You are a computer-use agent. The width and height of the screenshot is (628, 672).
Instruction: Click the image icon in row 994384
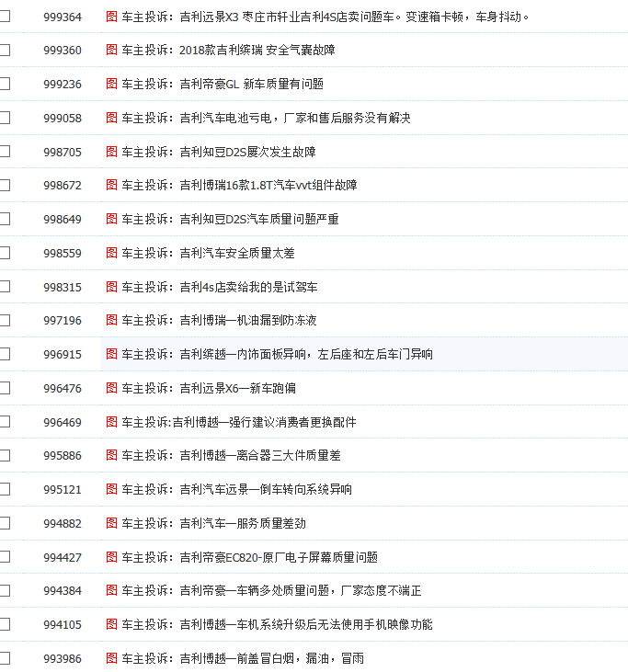pos(111,590)
